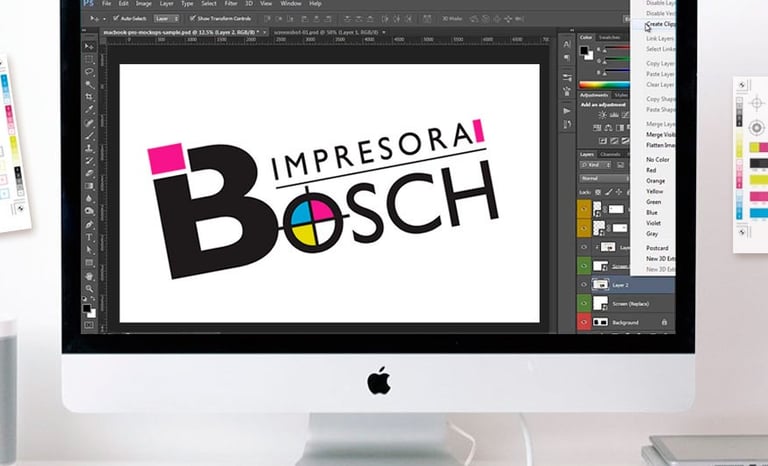
Task: Pick a color from the spectrum ramp
Action: pos(604,84)
